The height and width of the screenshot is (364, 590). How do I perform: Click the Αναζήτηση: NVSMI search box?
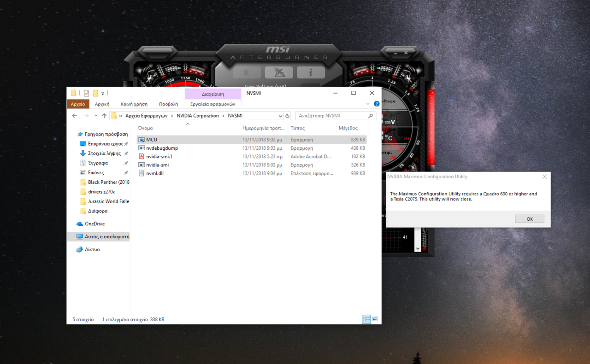335,116
